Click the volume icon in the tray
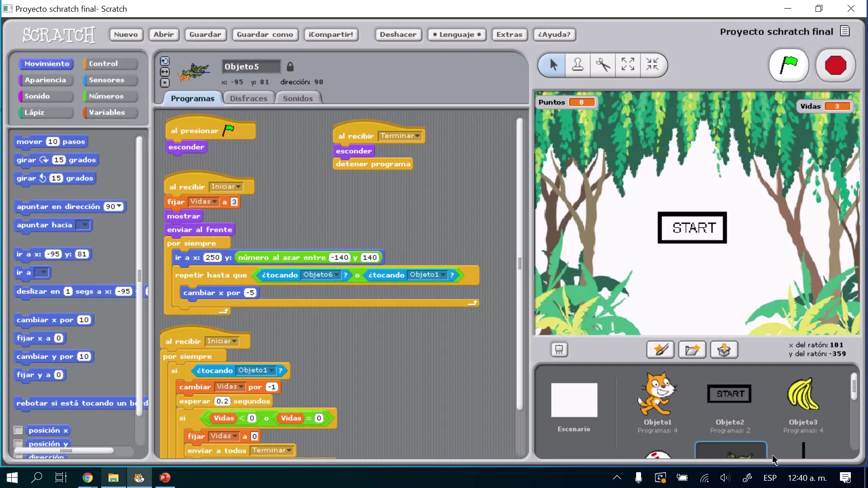This screenshot has width=868, height=488. (x=725, y=478)
